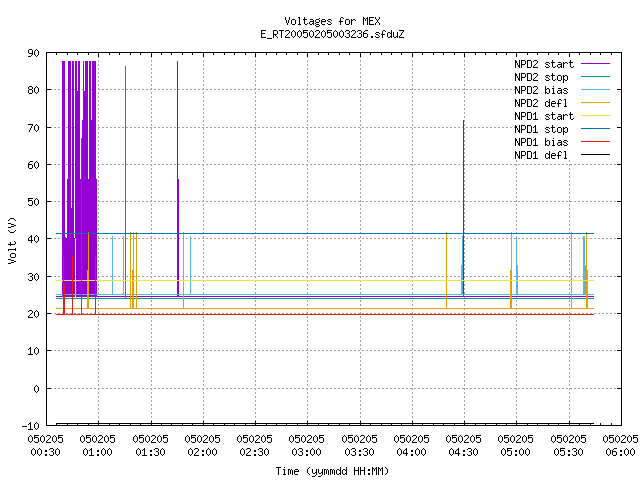Select the 'NPD2 bias' legend label
Screen dimensions: 640x480
point(541,90)
